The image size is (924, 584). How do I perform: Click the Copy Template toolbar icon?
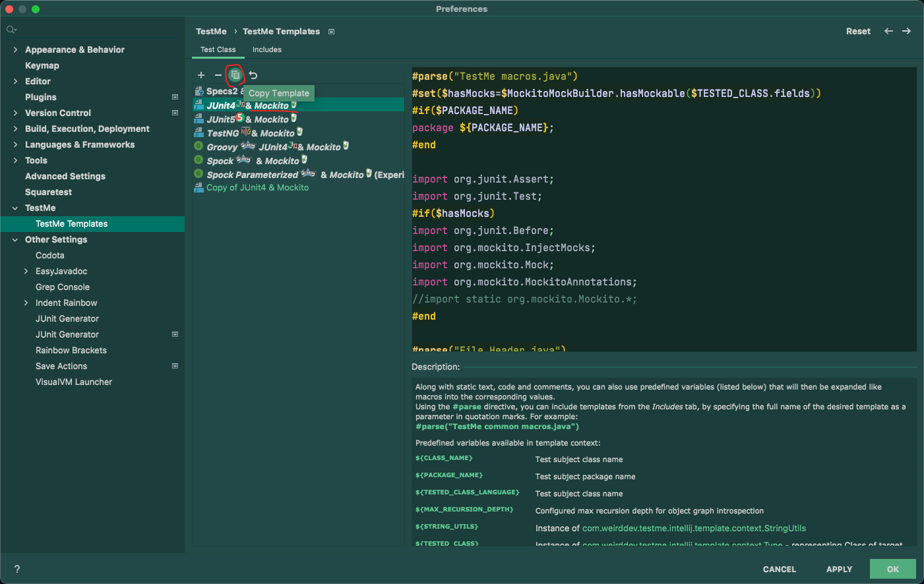pyautogui.click(x=235, y=75)
